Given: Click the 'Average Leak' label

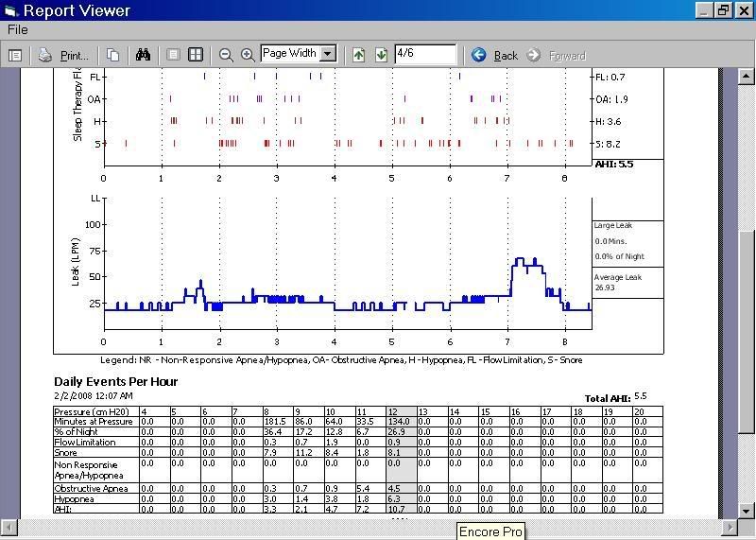Looking at the screenshot, I should coord(618,277).
